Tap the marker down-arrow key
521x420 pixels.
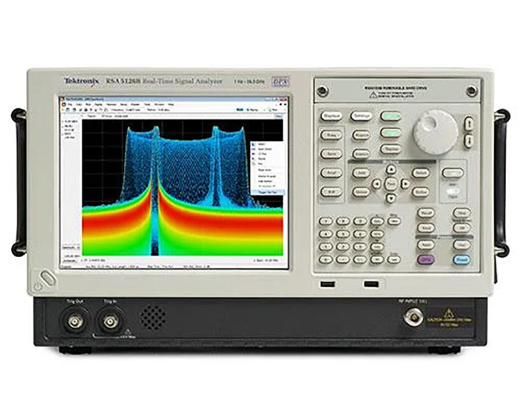391,198
